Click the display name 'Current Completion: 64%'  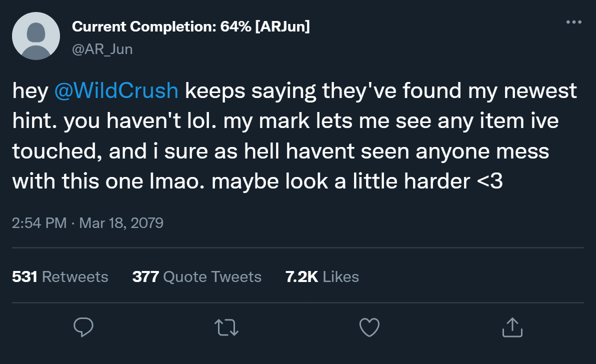[x=161, y=26]
